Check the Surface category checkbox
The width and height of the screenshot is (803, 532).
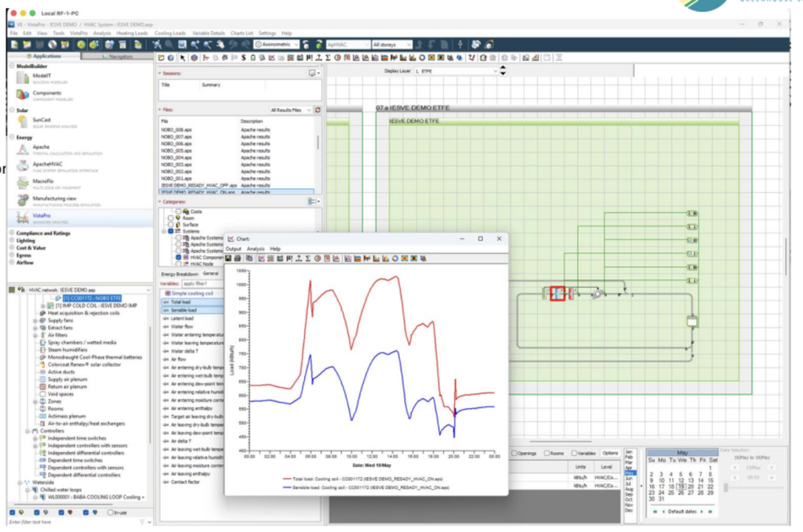(x=170, y=225)
